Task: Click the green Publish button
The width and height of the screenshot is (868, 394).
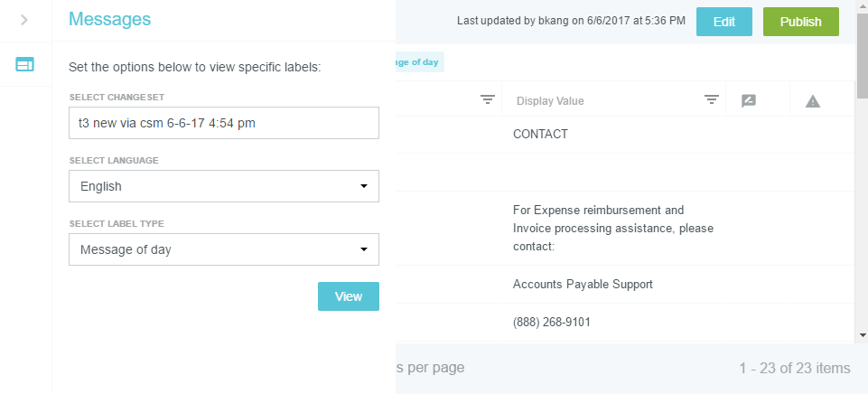Action: coord(800,22)
